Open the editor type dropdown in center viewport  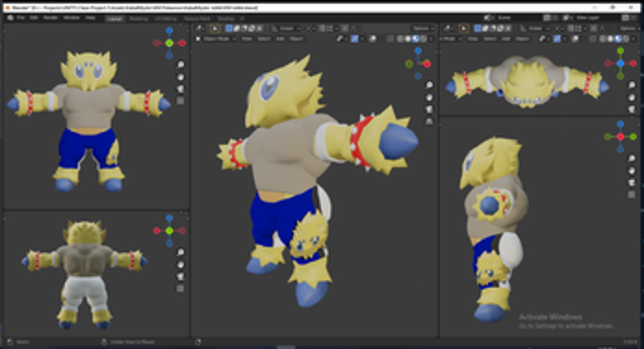point(200,28)
